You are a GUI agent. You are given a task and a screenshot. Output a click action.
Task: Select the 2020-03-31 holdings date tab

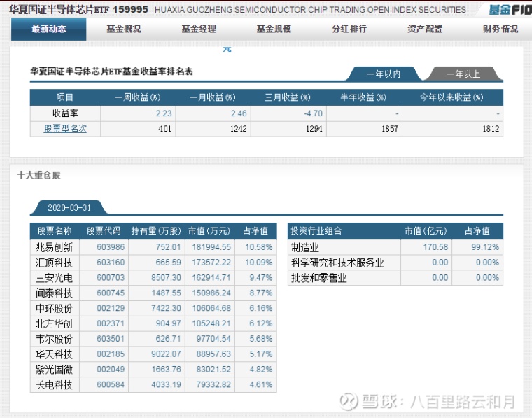69,208
